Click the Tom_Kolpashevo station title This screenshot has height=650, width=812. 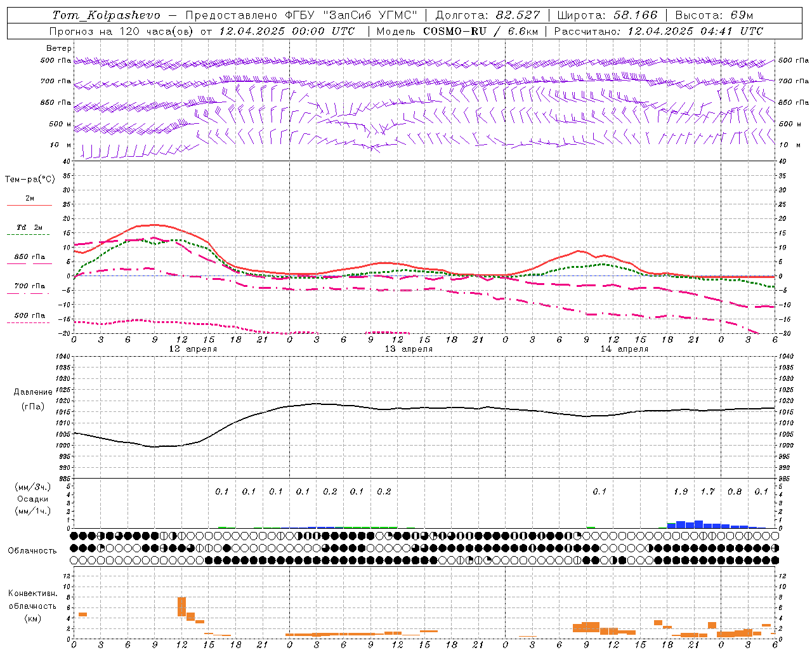point(106,15)
